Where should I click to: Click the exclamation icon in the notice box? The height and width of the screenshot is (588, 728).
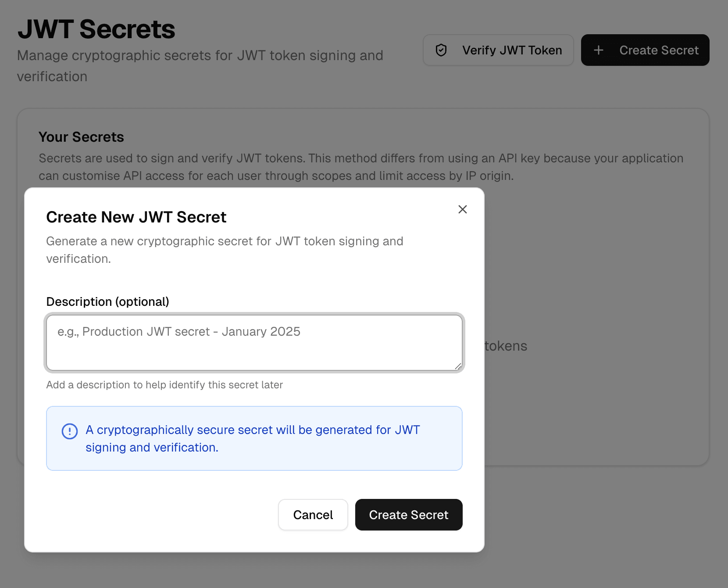pos(69,432)
